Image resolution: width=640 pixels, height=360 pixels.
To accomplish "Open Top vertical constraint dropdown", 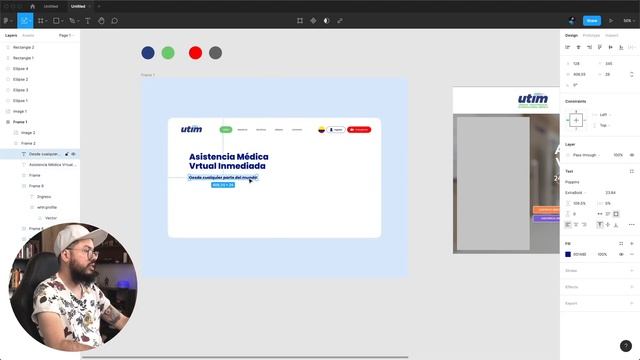I will [x=605, y=125].
